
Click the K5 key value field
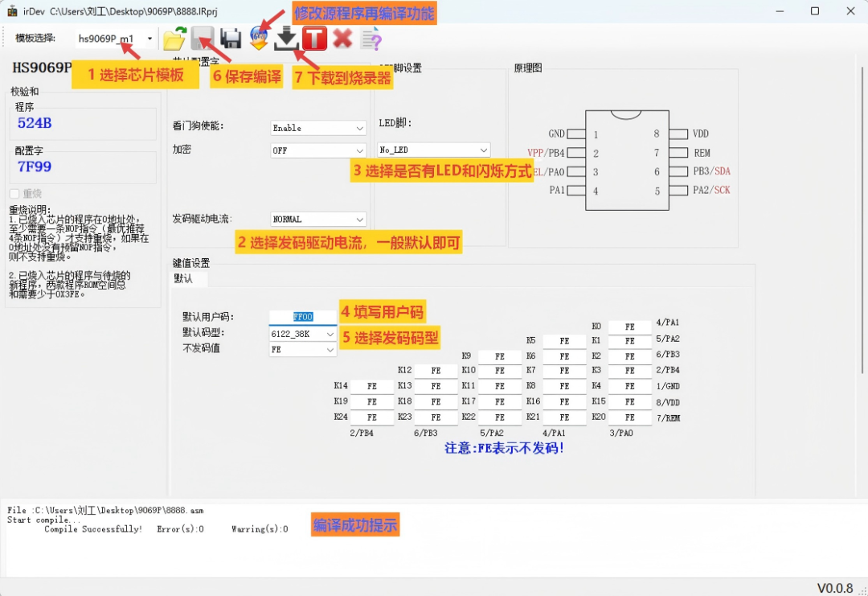tap(564, 341)
